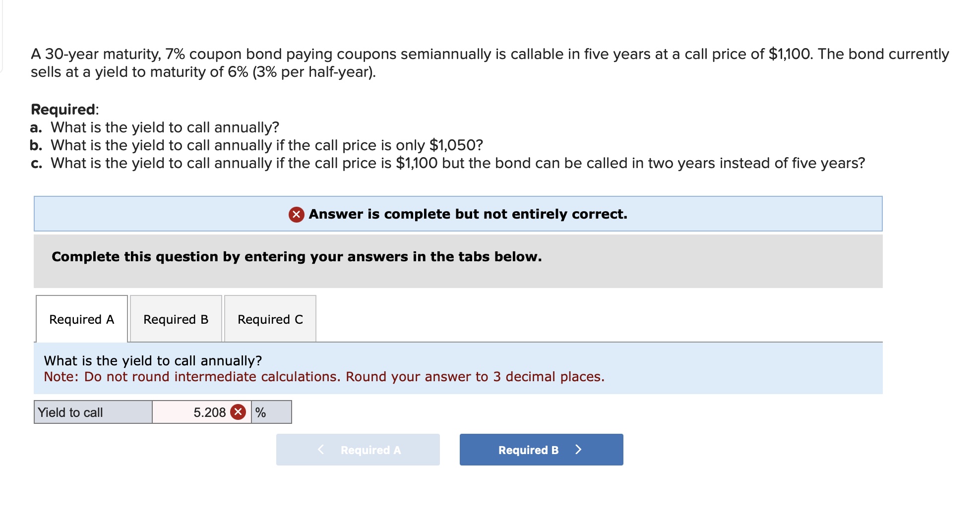Select the Required A tab
980x522 pixels.
[81, 319]
